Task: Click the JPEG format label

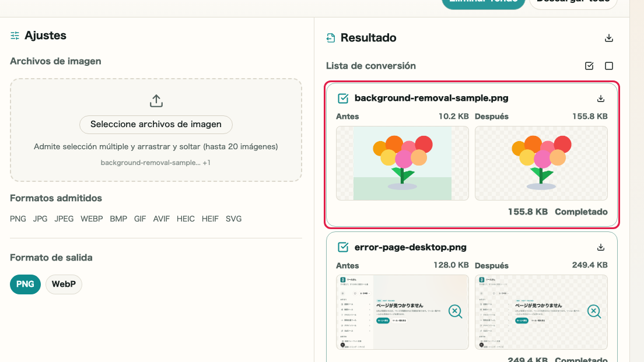Action: tap(64, 219)
